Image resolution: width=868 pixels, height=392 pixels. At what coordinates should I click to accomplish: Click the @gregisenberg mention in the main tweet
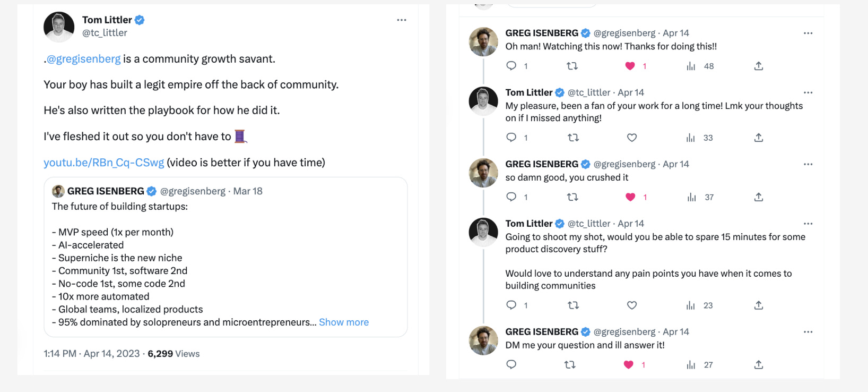pos(83,59)
